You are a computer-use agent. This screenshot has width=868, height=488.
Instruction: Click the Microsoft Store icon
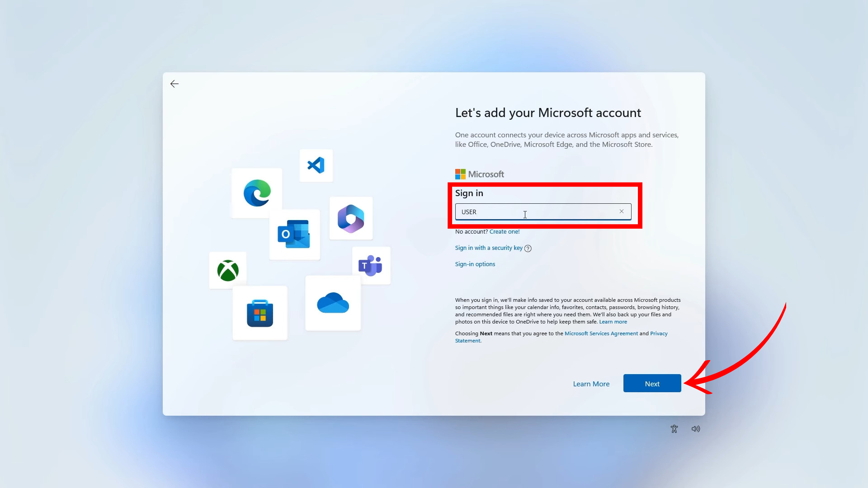click(260, 313)
